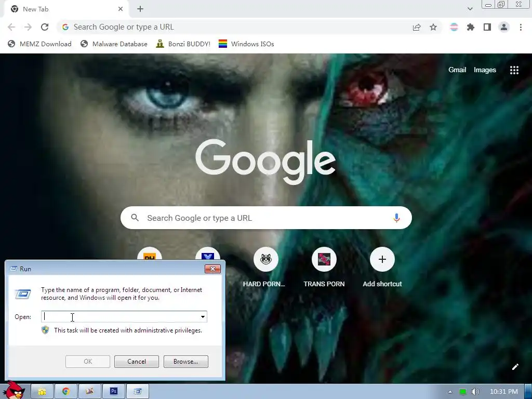Open the first yellow taskbar icon
This screenshot has width=532, height=399.
pyautogui.click(x=42, y=392)
